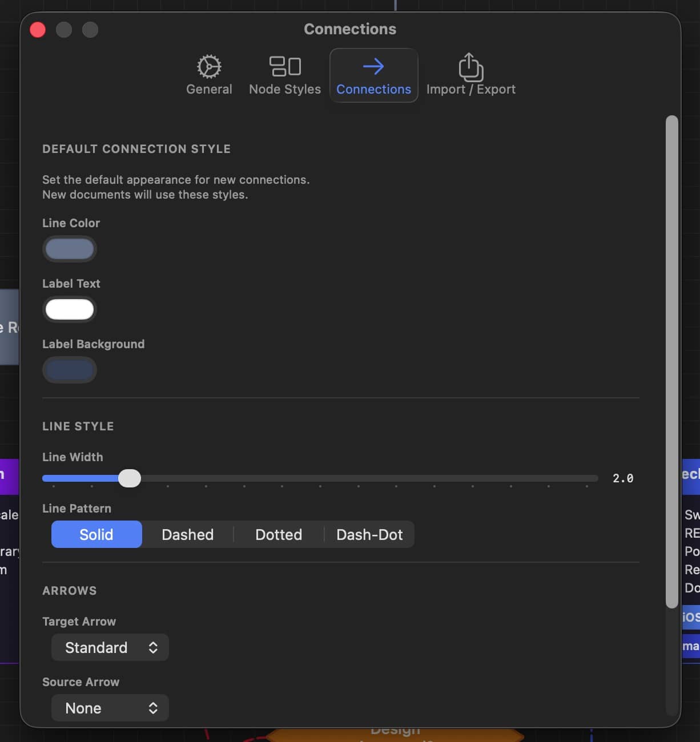
Task: Select Dashed line pattern
Action: (x=187, y=534)
